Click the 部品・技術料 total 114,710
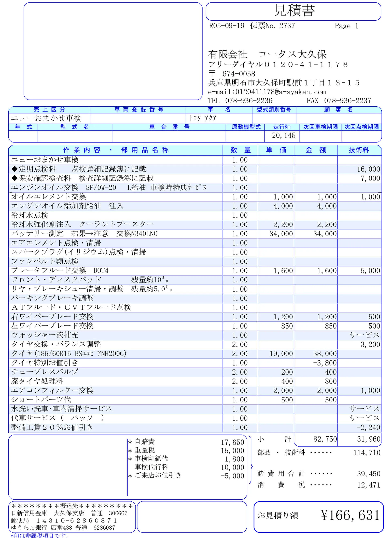 point(367,453)
